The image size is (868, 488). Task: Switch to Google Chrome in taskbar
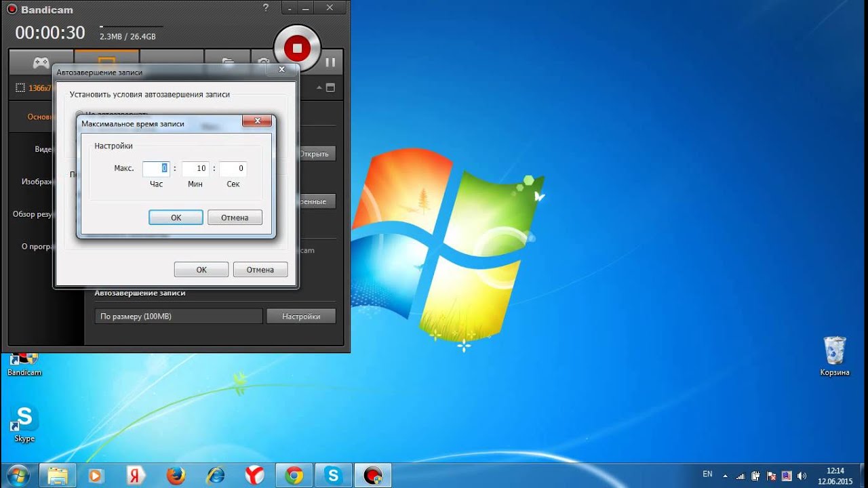pos(294,475)
